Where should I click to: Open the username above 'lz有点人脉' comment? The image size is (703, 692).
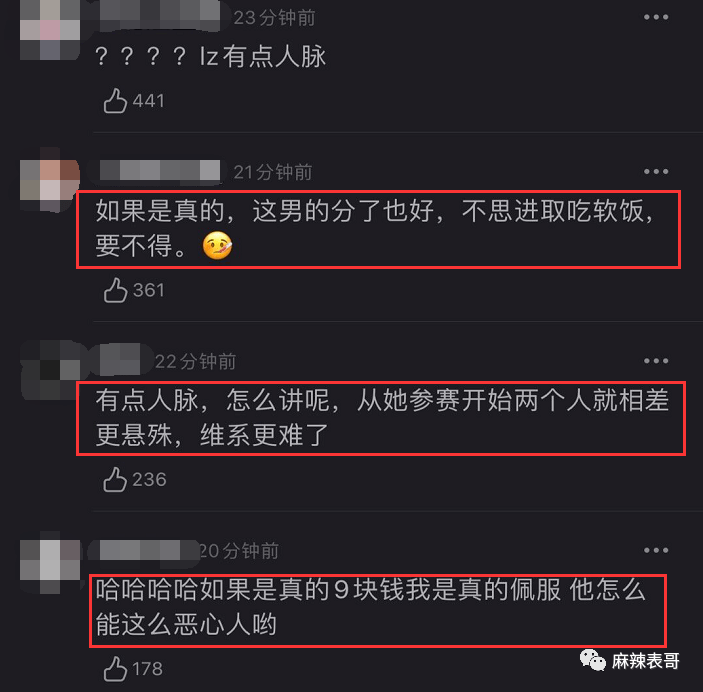pos(159,17)
